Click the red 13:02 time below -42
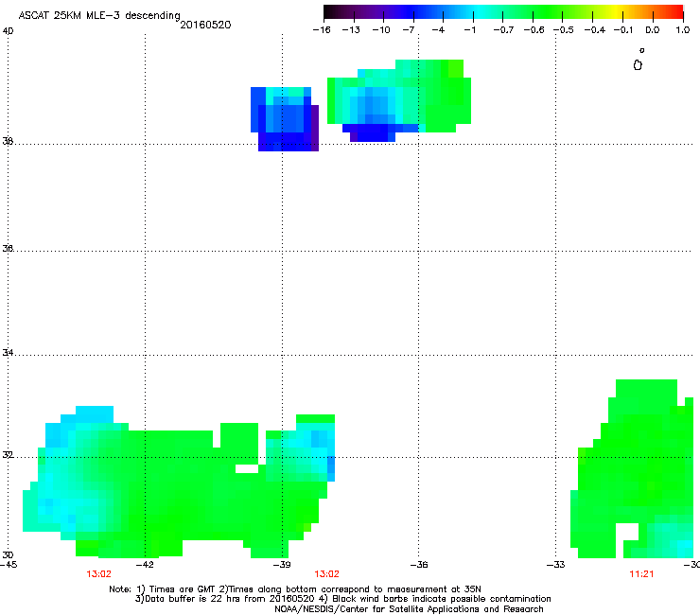The width and height of the screenshot is (700, 615). coord(98,574)
